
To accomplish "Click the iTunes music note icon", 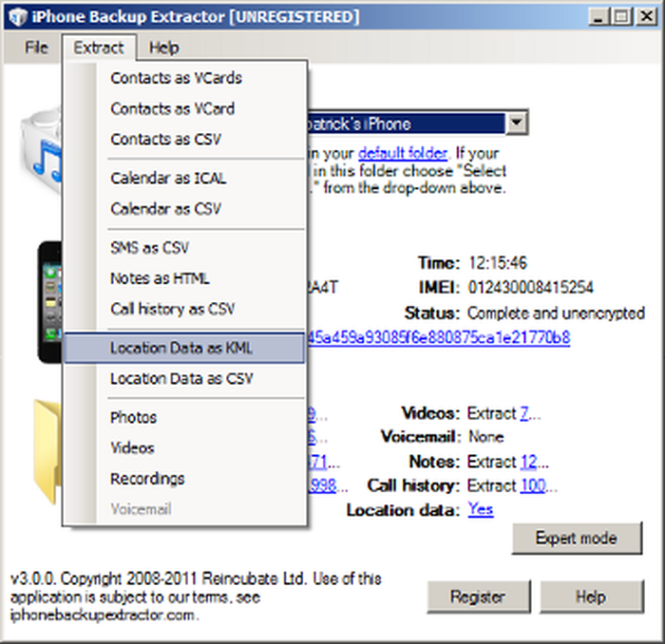I will pyautogui.click(x=41, y=150).
